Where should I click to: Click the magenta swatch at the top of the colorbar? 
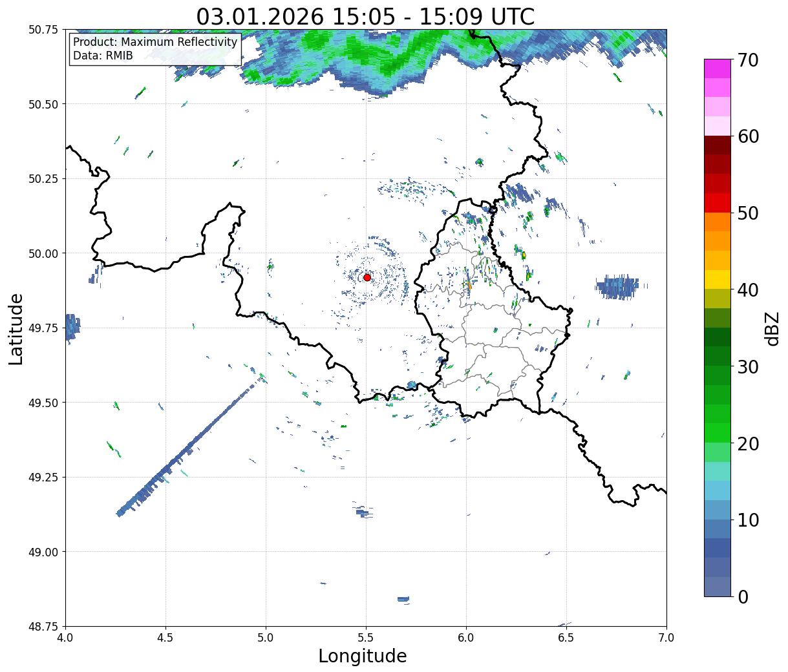[x=718, y=68]
